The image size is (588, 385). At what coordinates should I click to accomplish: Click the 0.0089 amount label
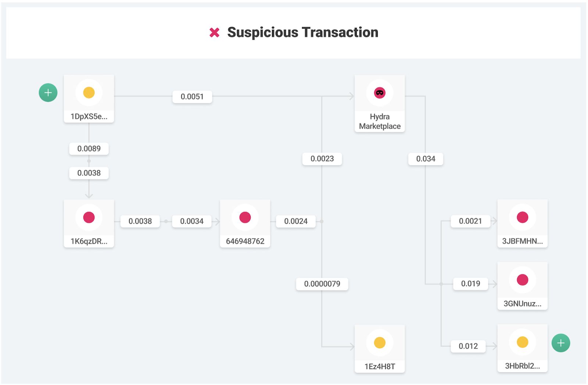(x=89, y=149)
